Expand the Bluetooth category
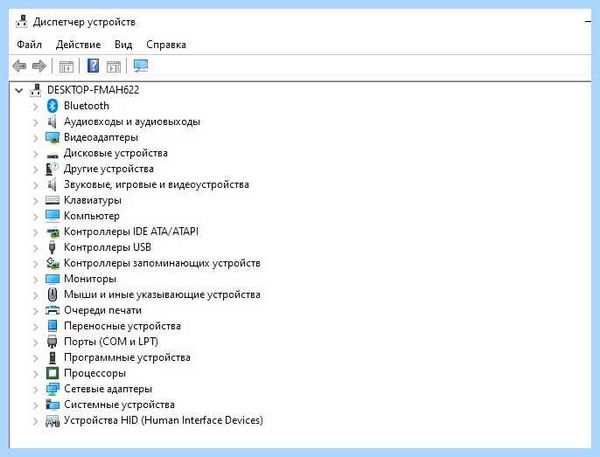Viewport: 600px width, 457px height. pyautogui.click(x=36, y=106)
